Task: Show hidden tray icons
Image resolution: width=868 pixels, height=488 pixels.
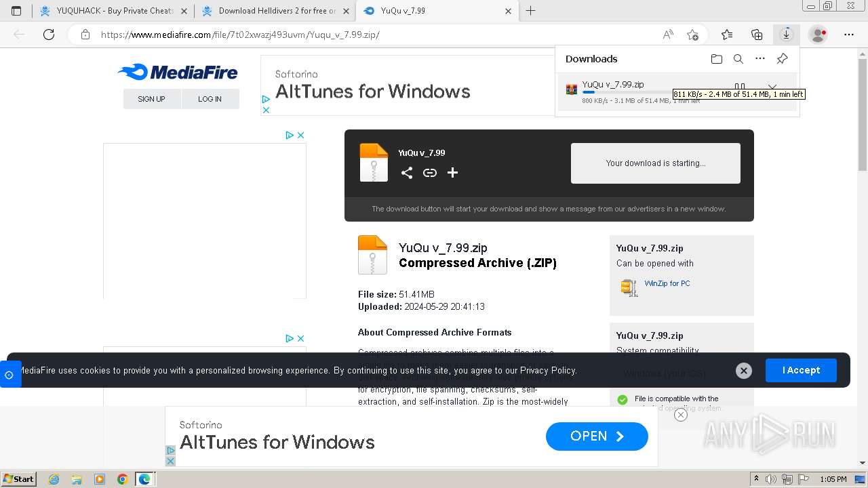Action: coord(756,479)
